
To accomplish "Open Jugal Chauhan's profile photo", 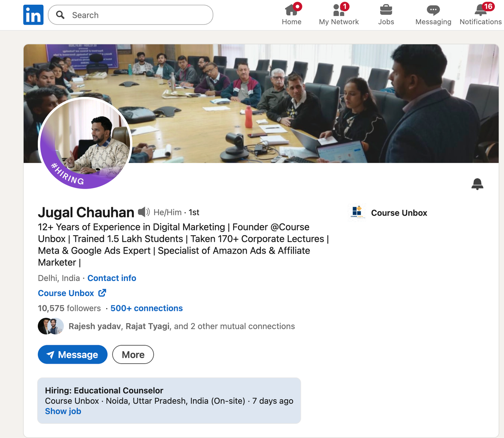I will pos(85,143).
